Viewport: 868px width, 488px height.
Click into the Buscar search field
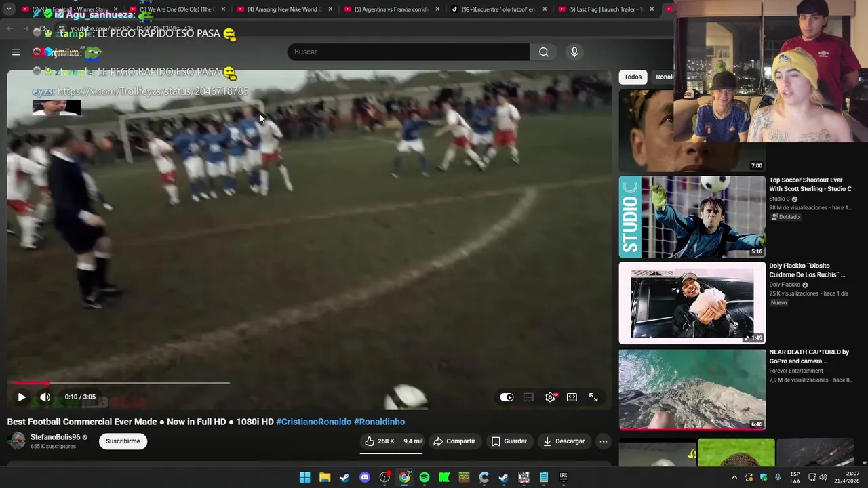407,52
